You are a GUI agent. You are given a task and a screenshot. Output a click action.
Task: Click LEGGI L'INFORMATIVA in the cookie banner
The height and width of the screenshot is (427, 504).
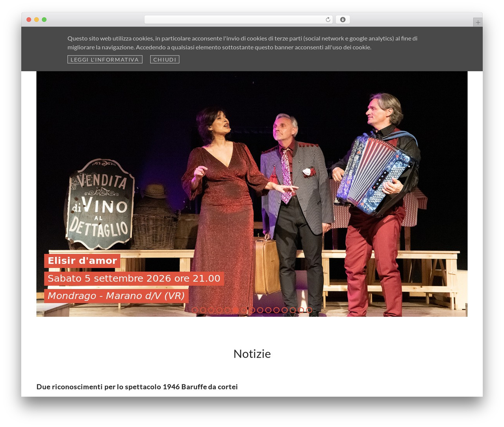(105, 59)
